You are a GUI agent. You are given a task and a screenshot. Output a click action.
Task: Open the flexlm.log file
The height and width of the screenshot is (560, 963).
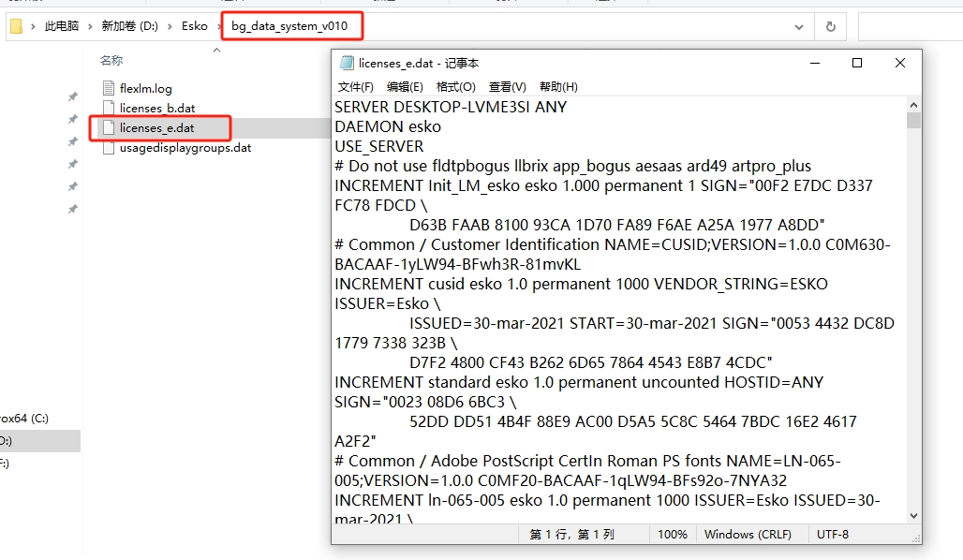[145, 89]
